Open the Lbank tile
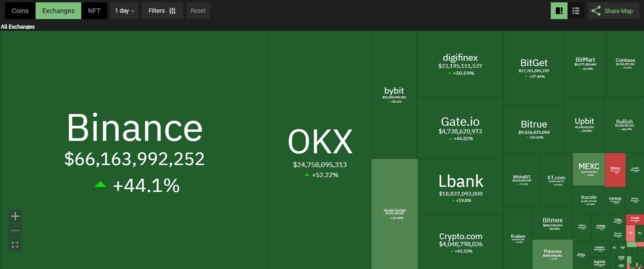The height and width of the screenshot is (269, 644). 460,187
